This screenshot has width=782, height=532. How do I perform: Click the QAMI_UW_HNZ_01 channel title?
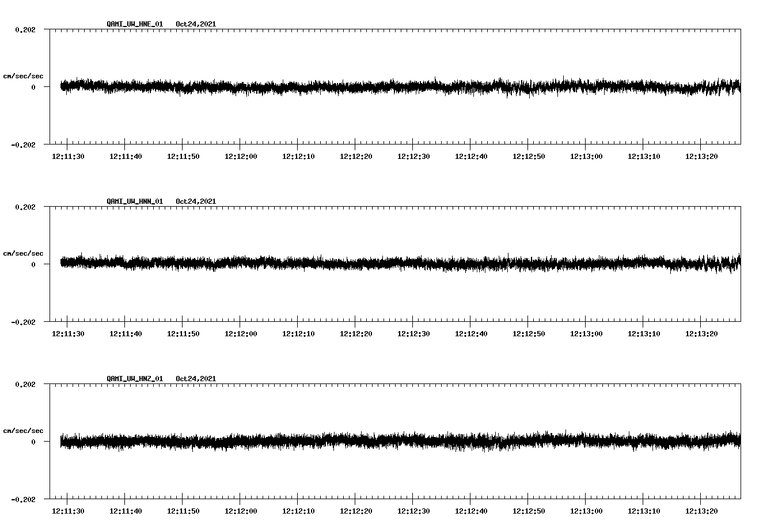pyautogui.click(x=135, y=379)
